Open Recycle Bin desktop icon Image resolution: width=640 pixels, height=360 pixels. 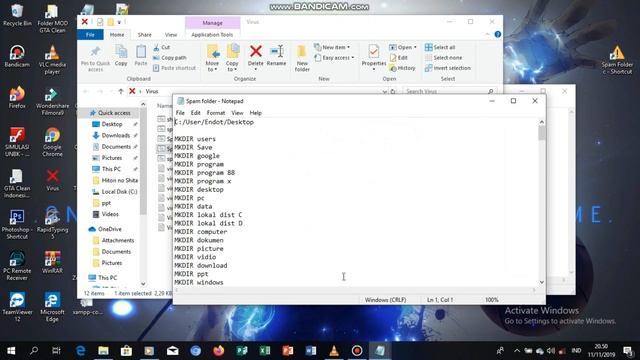coord(17,16)
